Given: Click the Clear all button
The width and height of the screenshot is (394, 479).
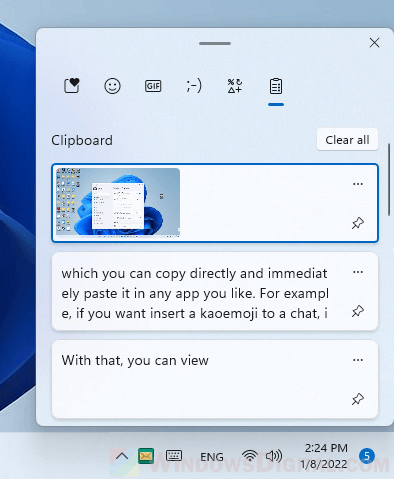Looking at the screenshot, I should coord(347,140).
